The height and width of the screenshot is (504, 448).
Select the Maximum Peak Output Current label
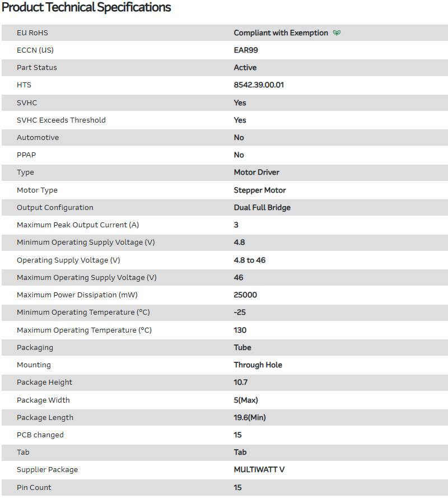[78, 225]
